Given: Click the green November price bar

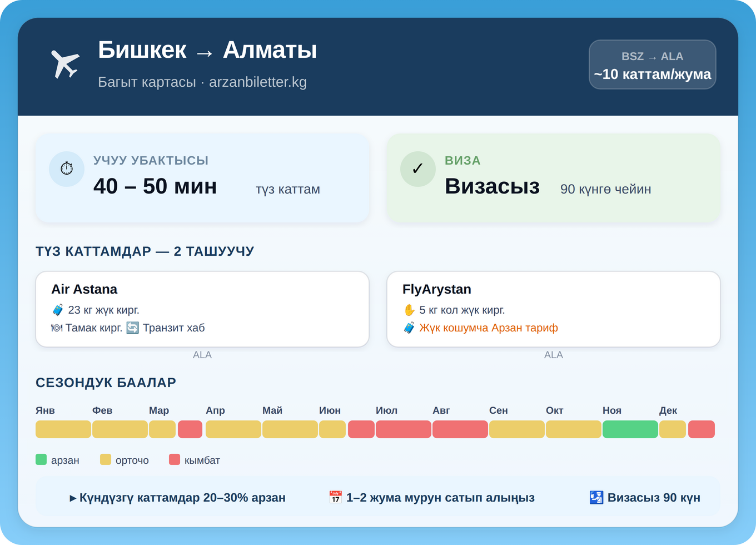Looking at the screenshot, I should click(628, 429).
